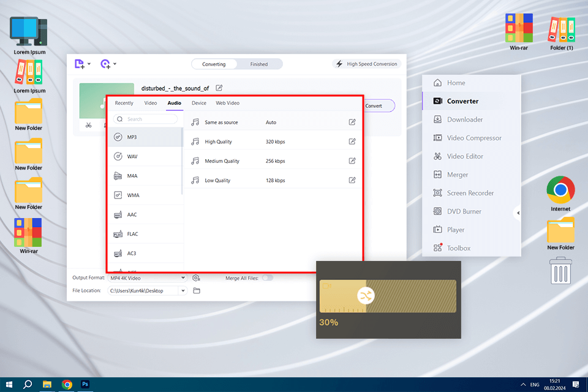This screenshot has height=392, width=588.
Task: Select WAV format
Action: point(146,156)
